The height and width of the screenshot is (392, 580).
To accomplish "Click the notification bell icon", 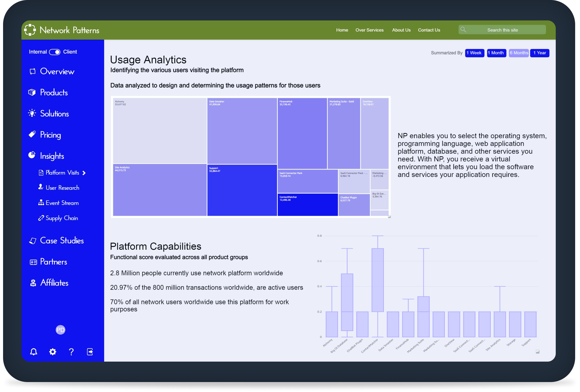I will pos(33,352).
